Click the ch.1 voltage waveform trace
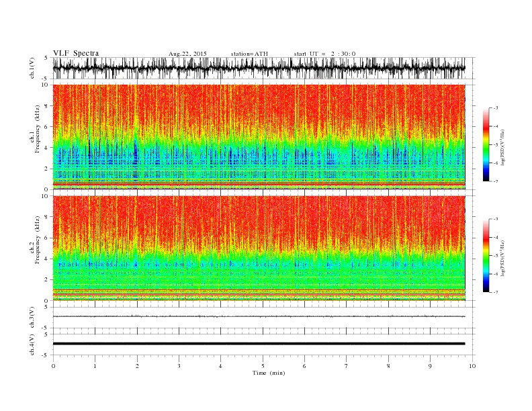 [x=259, y=68]
